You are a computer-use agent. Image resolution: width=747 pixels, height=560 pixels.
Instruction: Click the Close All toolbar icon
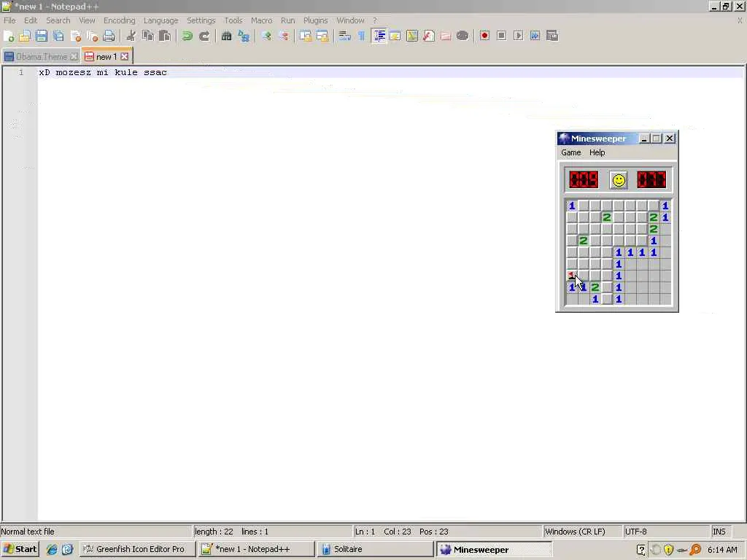coord(92,36)
